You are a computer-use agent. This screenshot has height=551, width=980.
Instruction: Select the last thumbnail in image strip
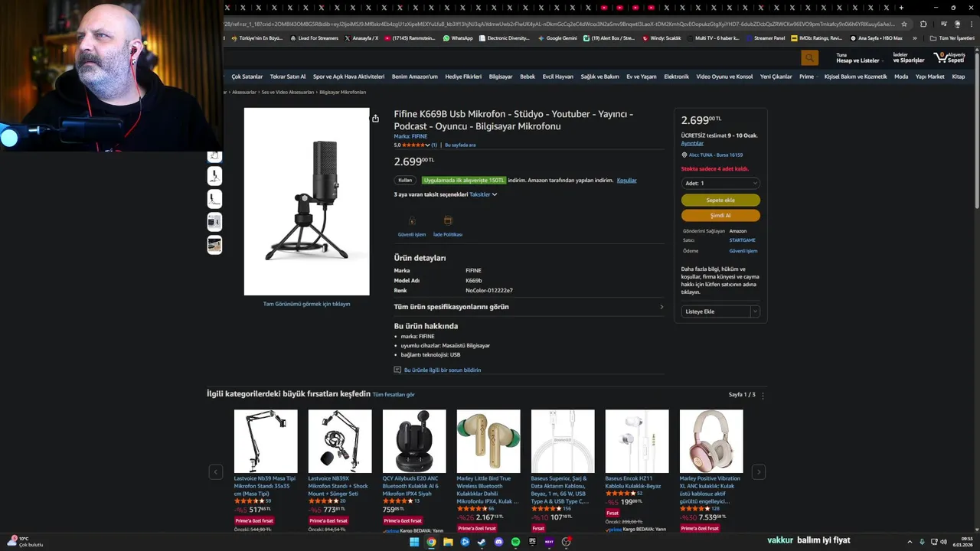coord(214,245)
